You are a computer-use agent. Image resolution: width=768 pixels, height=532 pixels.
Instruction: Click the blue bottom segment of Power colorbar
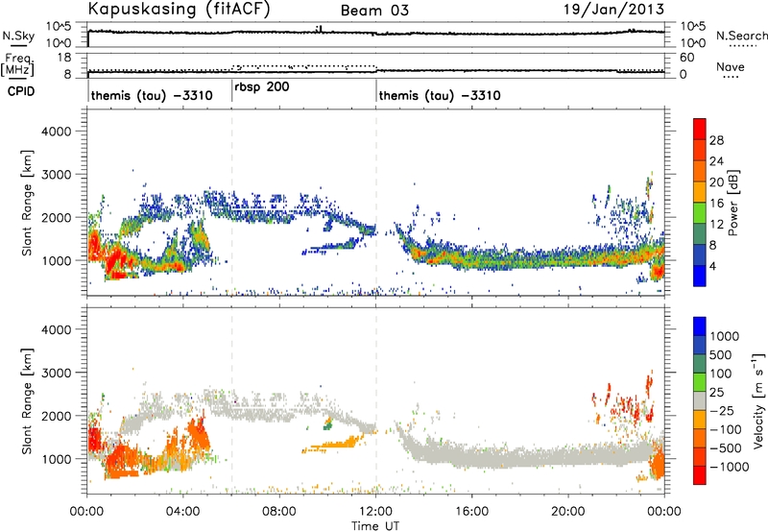tap(700, 276)
